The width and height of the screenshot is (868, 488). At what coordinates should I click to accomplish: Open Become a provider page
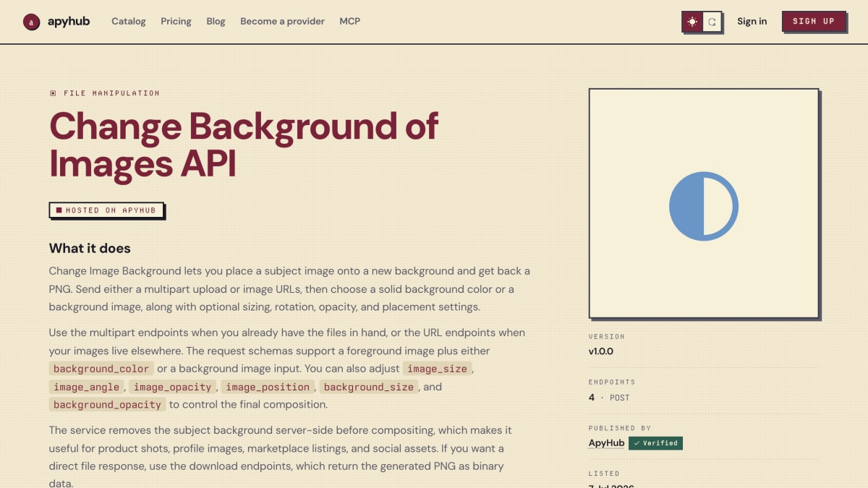(282, 21)
